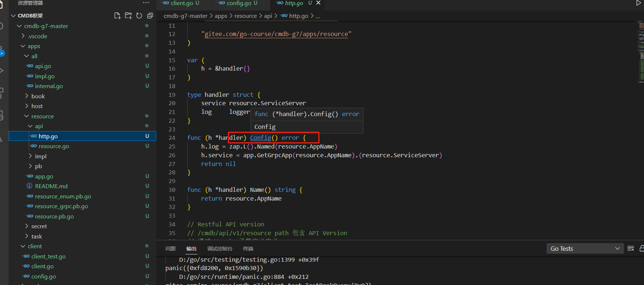Click the apps breadcrumb segment
The height and width of the screenshot is (285, 644).
pyautogui.click(x=221, y=16)
